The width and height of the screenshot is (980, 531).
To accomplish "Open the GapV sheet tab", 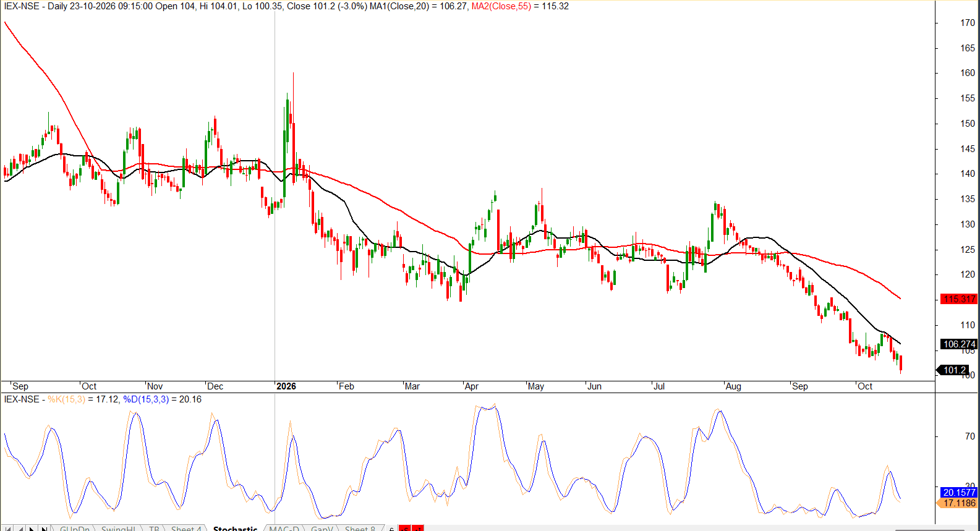I will click(x=322, y=529).
